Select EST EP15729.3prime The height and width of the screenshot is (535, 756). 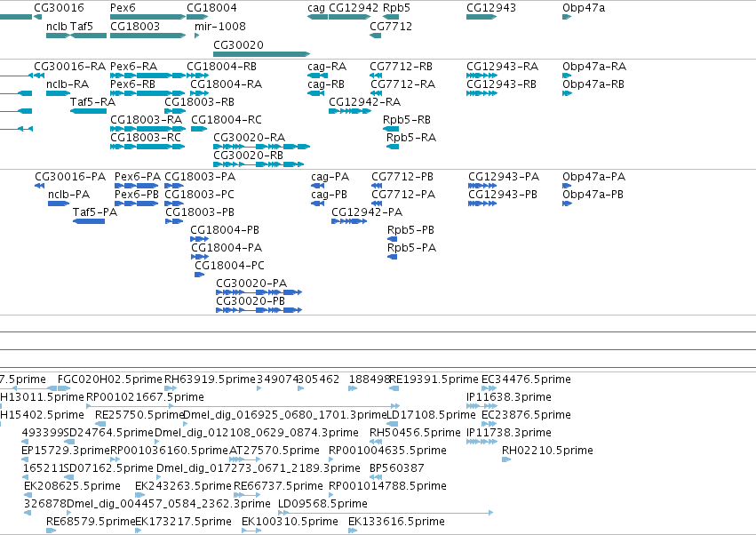(25, 459)
